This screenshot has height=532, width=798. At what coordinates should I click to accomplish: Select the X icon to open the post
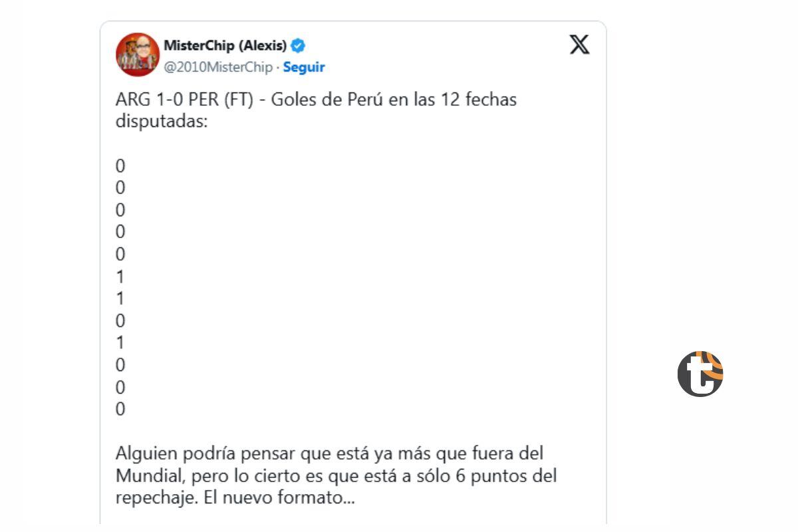click(579, 45)
